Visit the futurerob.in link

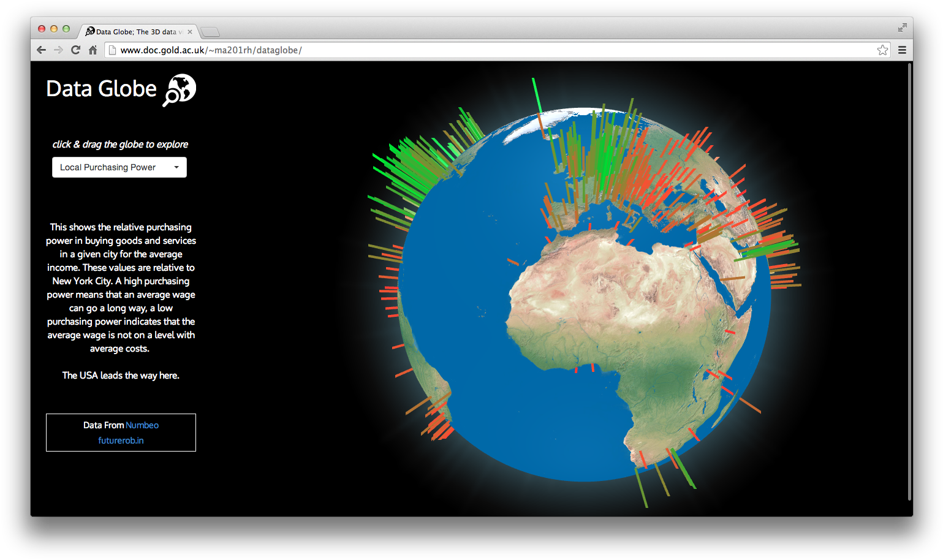(x=121, y=440)
